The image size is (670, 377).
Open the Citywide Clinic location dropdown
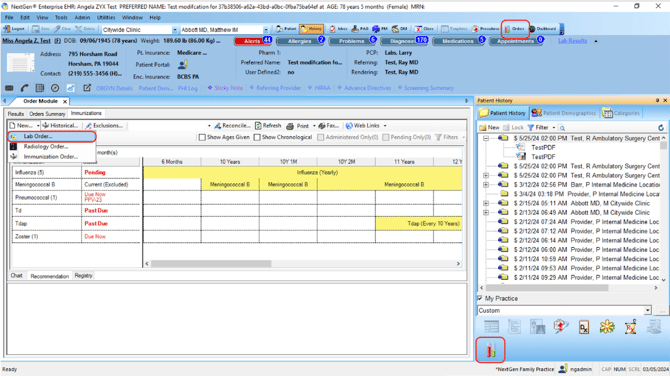174,30
